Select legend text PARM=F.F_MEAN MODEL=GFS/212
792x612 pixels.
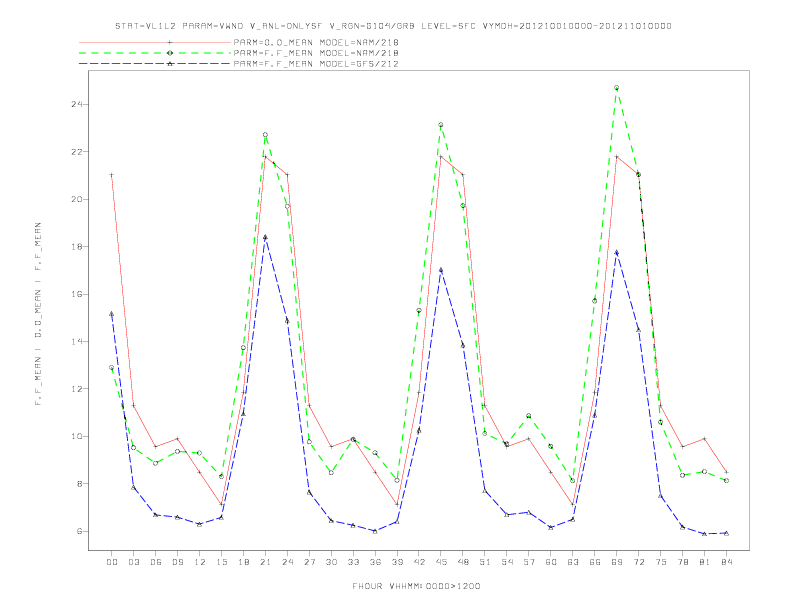pos(316,64)
